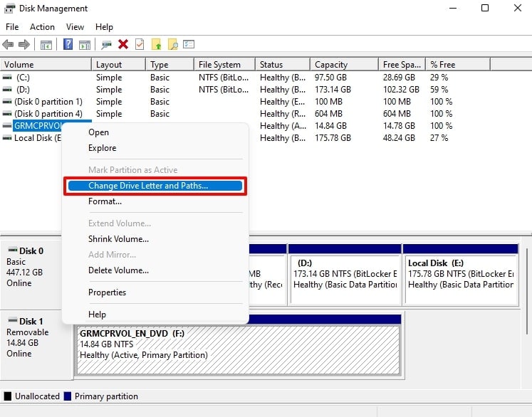Click drive icon beside Local Disk row

pyautogui.click(x=7, y=138)
